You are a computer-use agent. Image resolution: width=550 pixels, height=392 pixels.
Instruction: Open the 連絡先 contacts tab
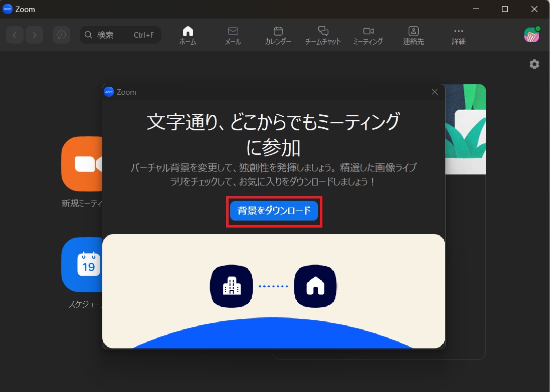point(413,36)
